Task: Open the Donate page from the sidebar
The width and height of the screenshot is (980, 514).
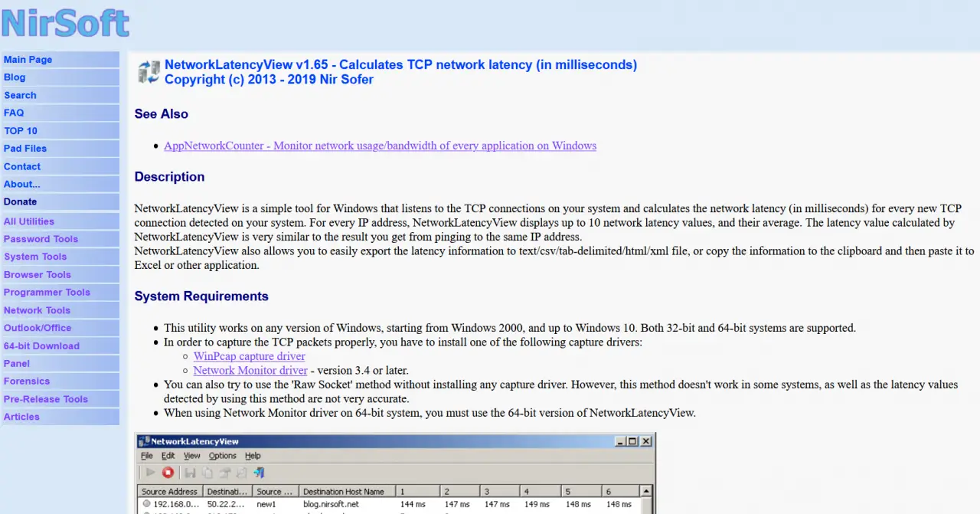Action: click(x=21, y=201)
